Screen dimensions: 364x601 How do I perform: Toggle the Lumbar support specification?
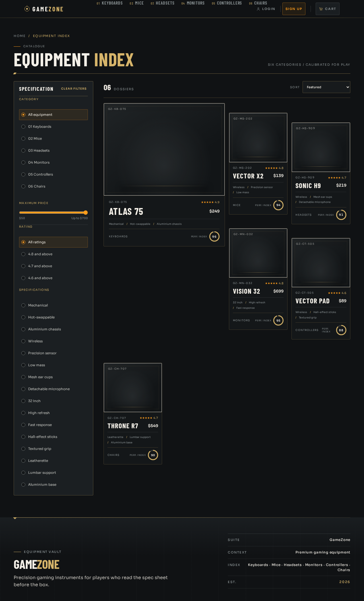pos(53,473)
